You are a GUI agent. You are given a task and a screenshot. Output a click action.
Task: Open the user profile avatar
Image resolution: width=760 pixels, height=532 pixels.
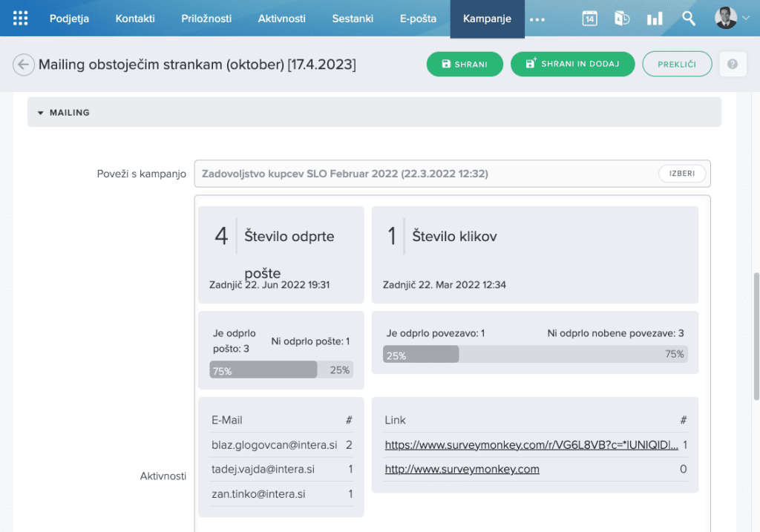tap(725, 19)
